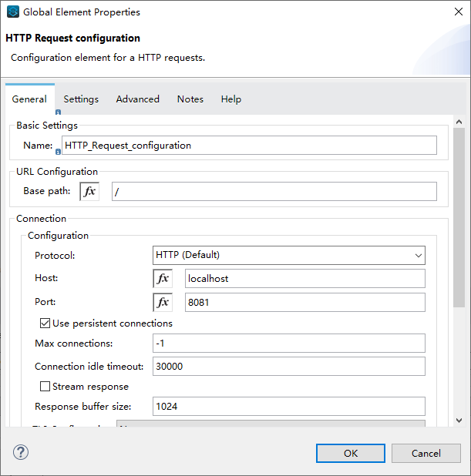471x476 pixels.
Task: Select the Help tab
Action: pos(230,99)
